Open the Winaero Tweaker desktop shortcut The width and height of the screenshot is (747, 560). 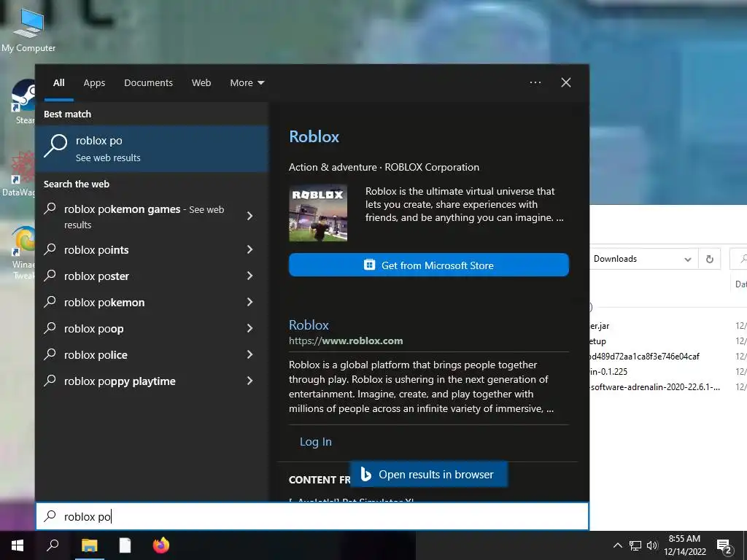pyautogui.click(x=23, y=252)
